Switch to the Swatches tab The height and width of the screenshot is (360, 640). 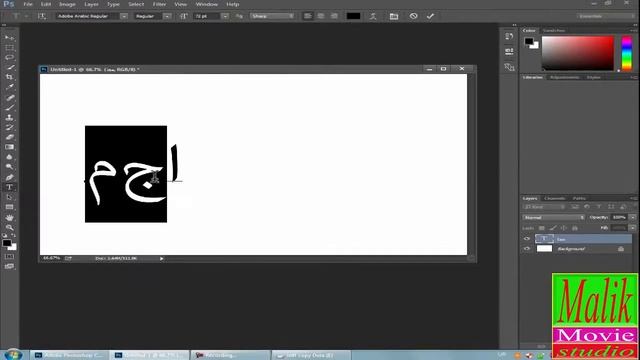pyautogui.click(x=554, y=31)
